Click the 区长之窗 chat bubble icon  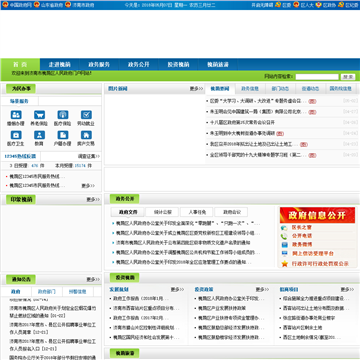(284, 228)
